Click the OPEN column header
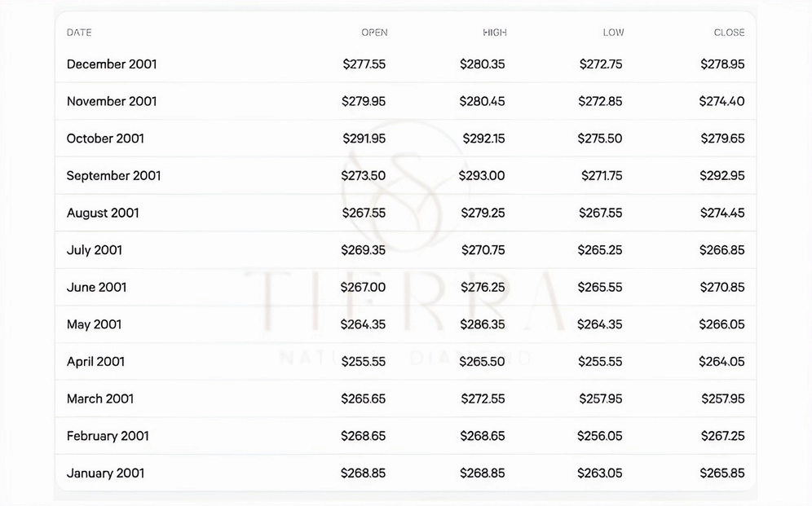This screenshot has width=812, height=506. click(x=374, y=33)
